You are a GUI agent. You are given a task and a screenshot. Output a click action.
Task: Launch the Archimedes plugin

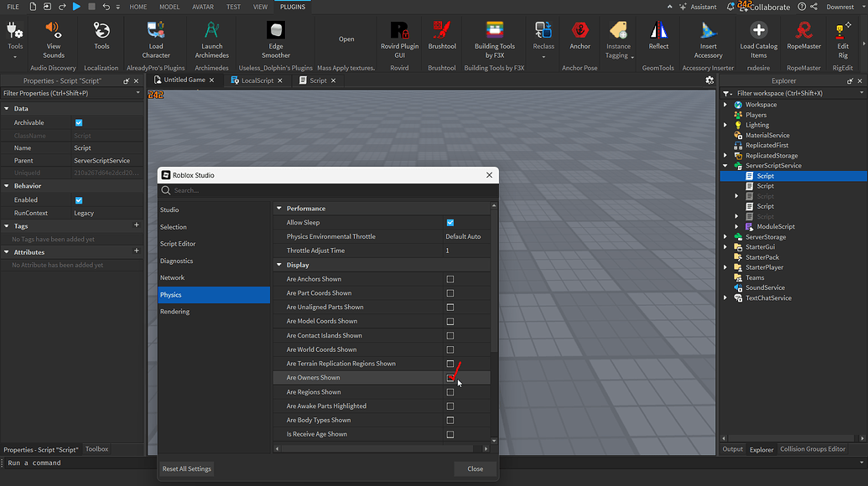coord(211,39)
